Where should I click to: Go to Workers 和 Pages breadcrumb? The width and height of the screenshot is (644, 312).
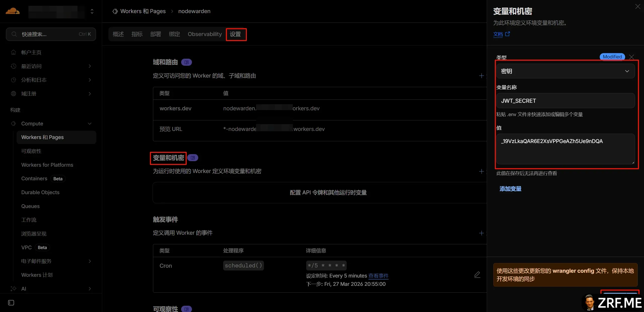pyautogui.click(x=143, y=11)
